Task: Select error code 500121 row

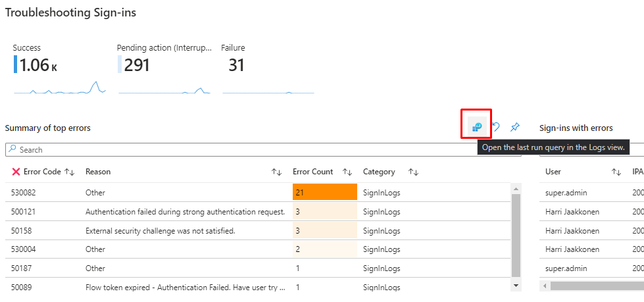Action: pos(24,212)
